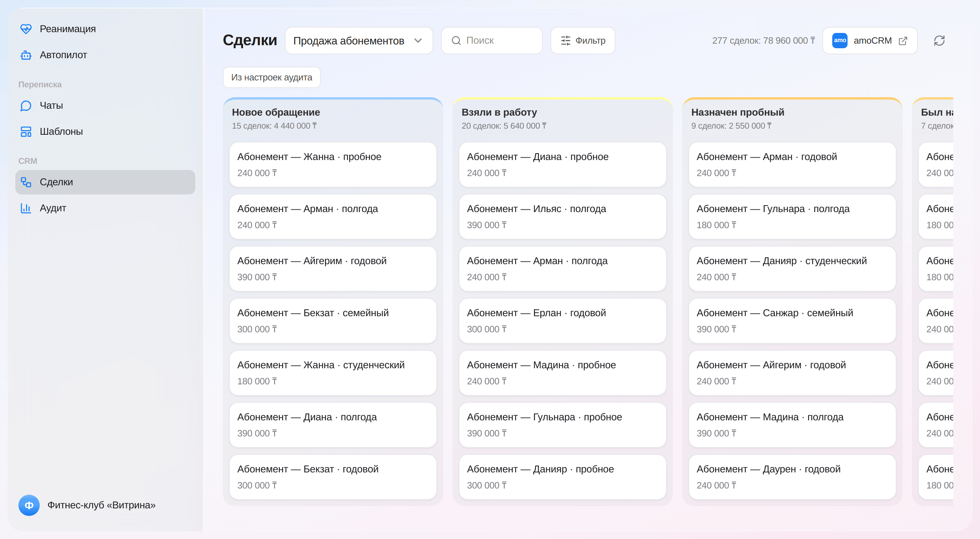980x539 pixels.
Task: Open deal Жанна · пробное
Action: click(333, 165)
